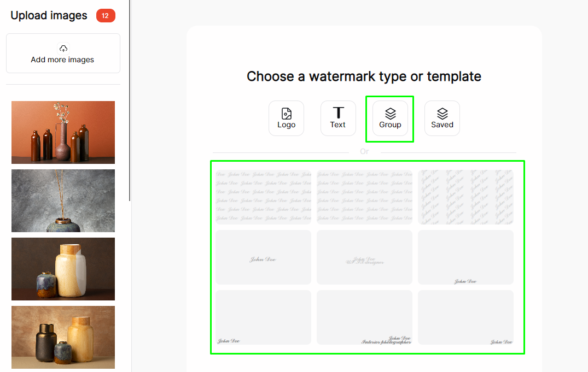Click the cloud upload icon
The image size is (588, 372).
(63, 49)
